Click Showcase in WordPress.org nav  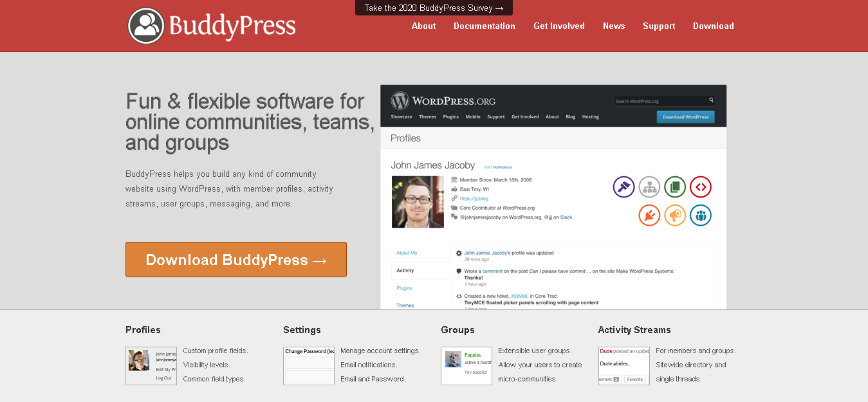[402, 117]
